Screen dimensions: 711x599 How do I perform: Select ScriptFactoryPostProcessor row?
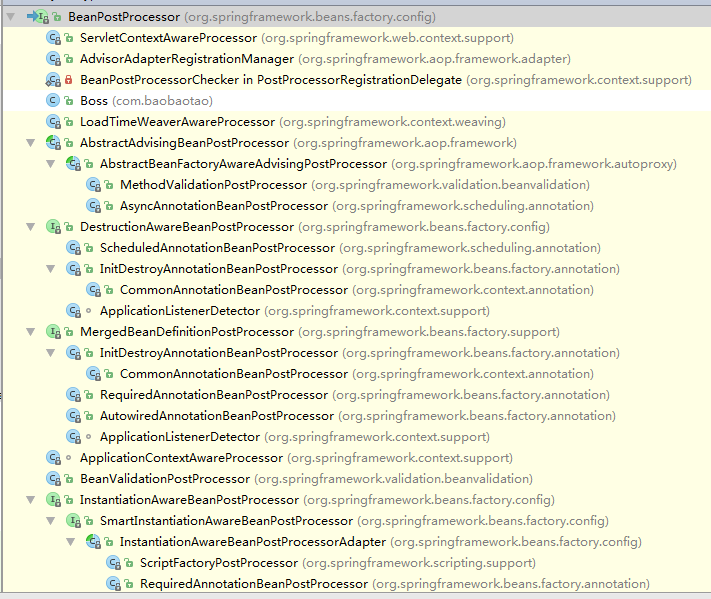coord(356,563)
